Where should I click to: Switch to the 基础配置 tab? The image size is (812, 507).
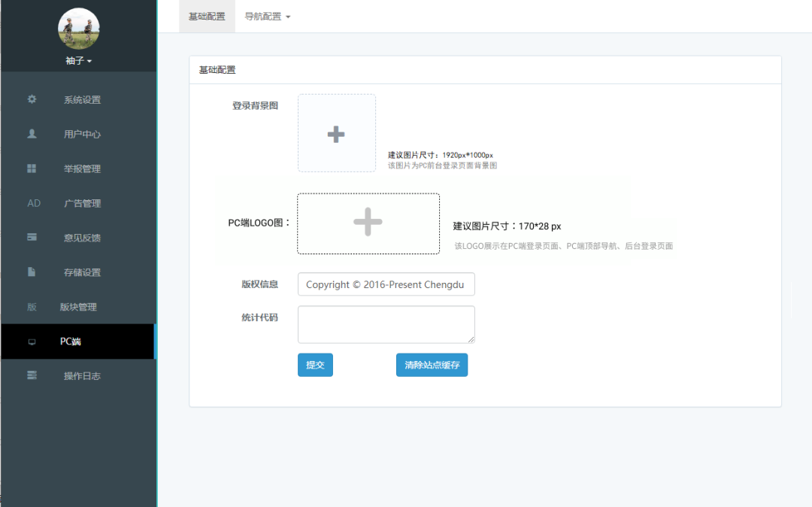coord(208,17)
